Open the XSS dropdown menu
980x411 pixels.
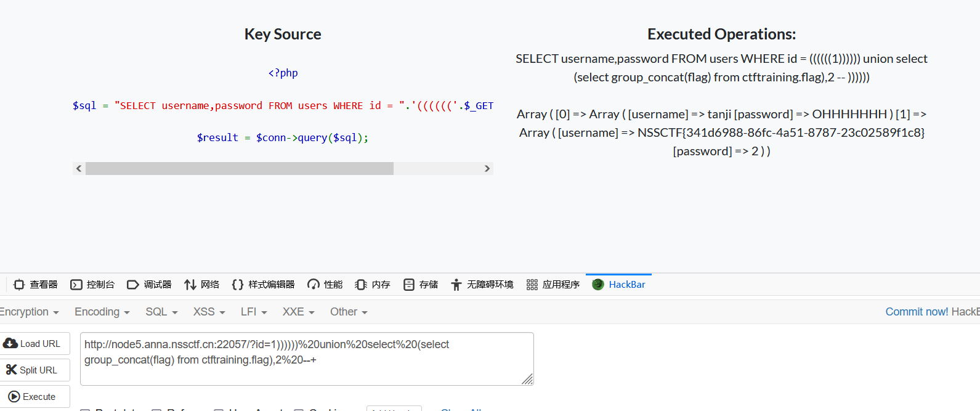[x=209, y=312]
